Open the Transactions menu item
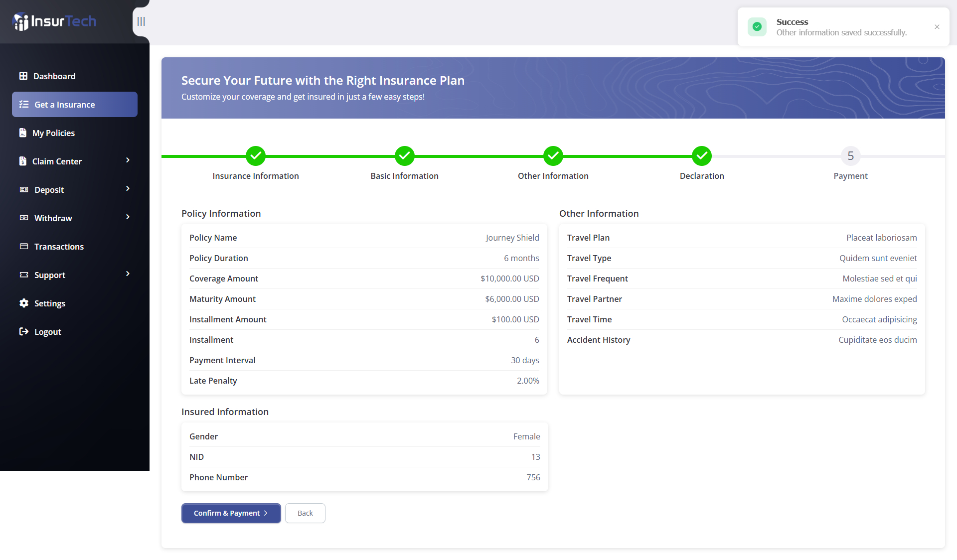 [59, 247]
